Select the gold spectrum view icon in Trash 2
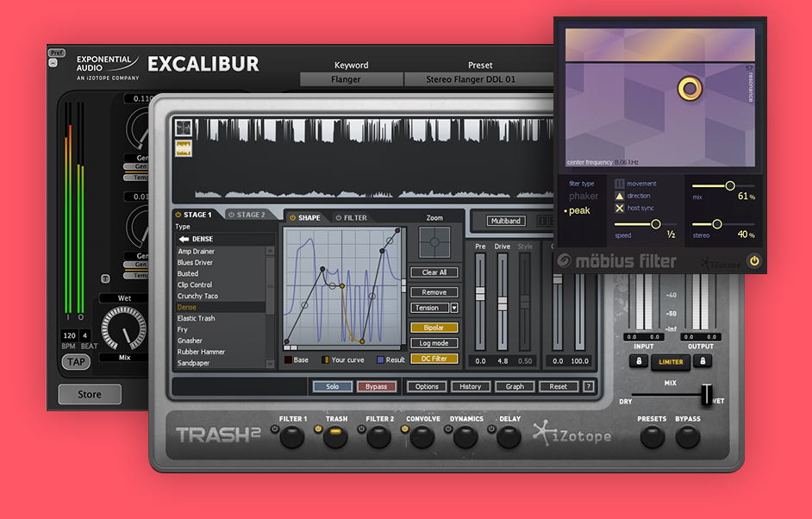The height and width of the screenshot is (519, 812). click(184, 148)
